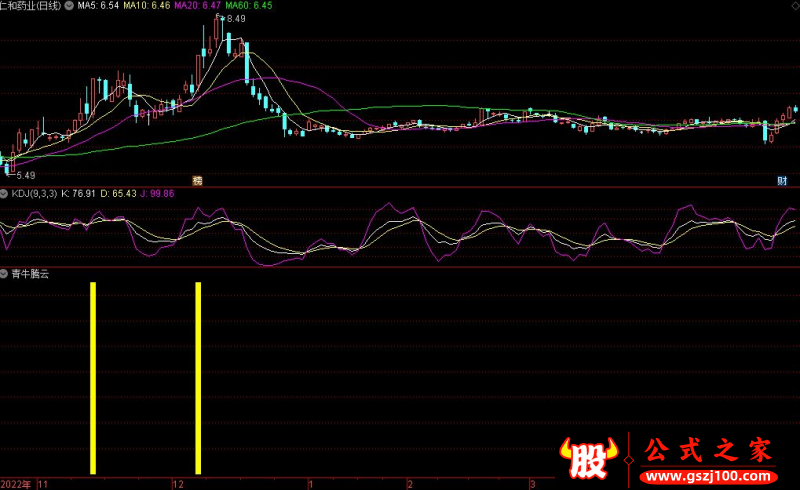The width and height of the screenshot is (800, 490).
Task: Click the 2022年 label on the time axis
Action: click(x=15, y=483)
